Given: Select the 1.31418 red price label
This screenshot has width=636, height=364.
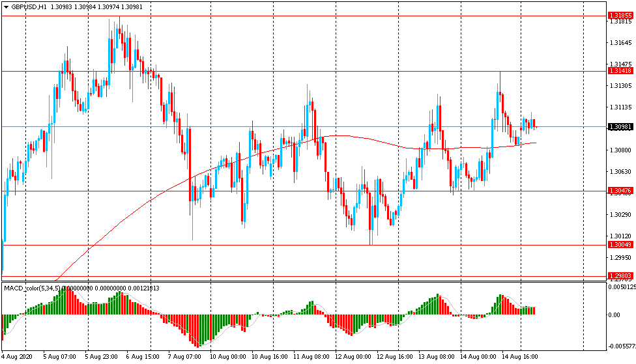Looking at the screenshot, I should pos(620,70).
